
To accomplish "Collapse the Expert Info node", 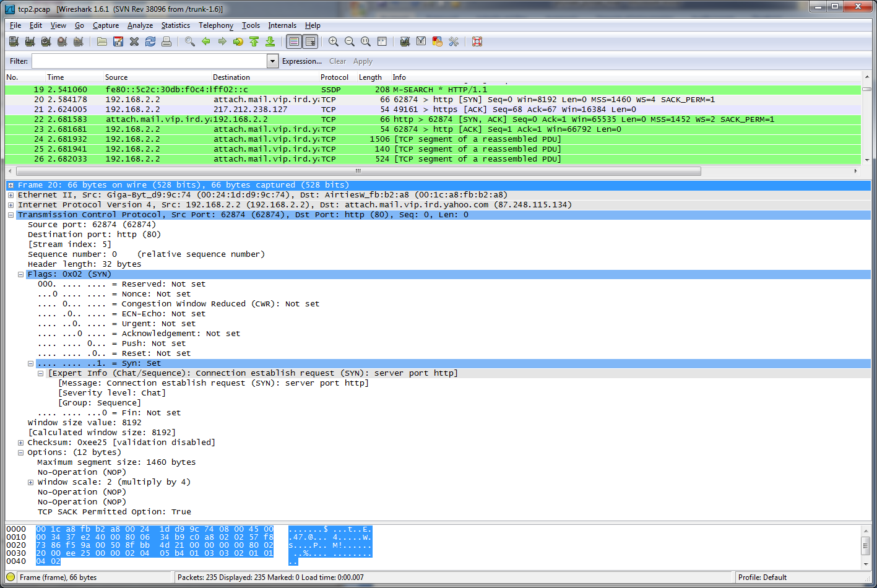I will (x=41, y=373).
